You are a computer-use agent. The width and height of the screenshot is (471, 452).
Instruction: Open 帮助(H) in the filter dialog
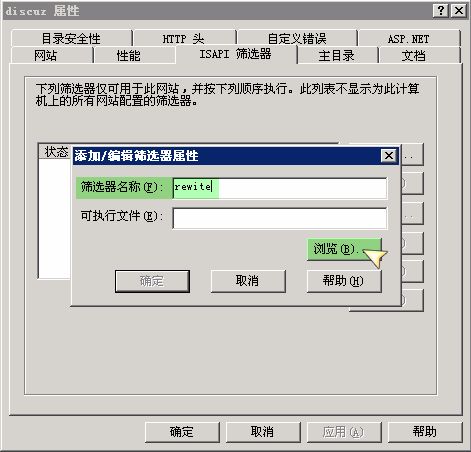[x=344, y=281]
